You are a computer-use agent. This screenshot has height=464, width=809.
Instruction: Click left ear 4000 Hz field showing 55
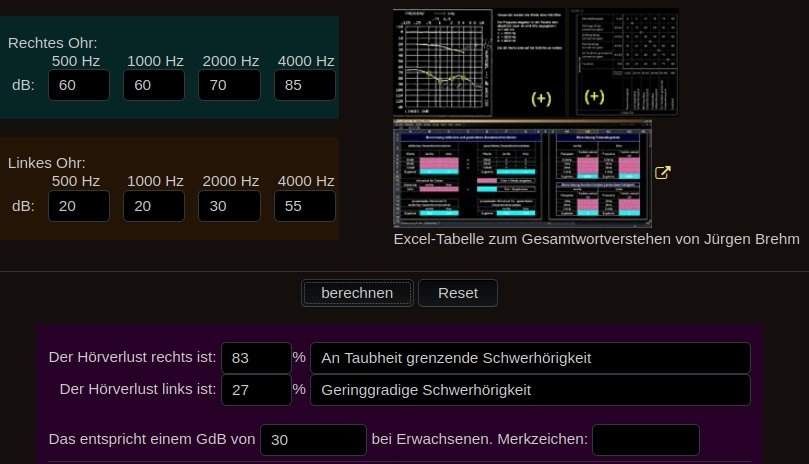pos(305,206)
